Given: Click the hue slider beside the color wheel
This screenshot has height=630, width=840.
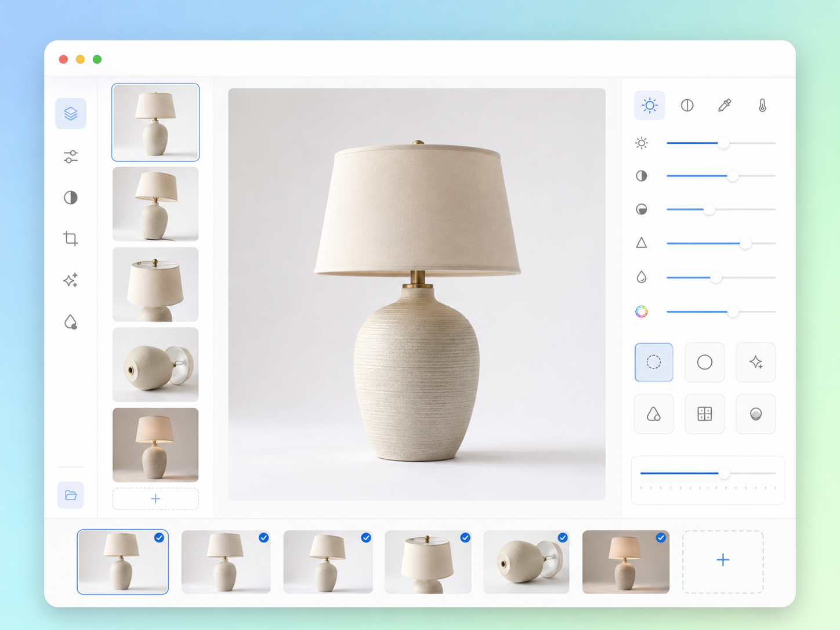Looking at the screenshot, I should click(721, 312).
